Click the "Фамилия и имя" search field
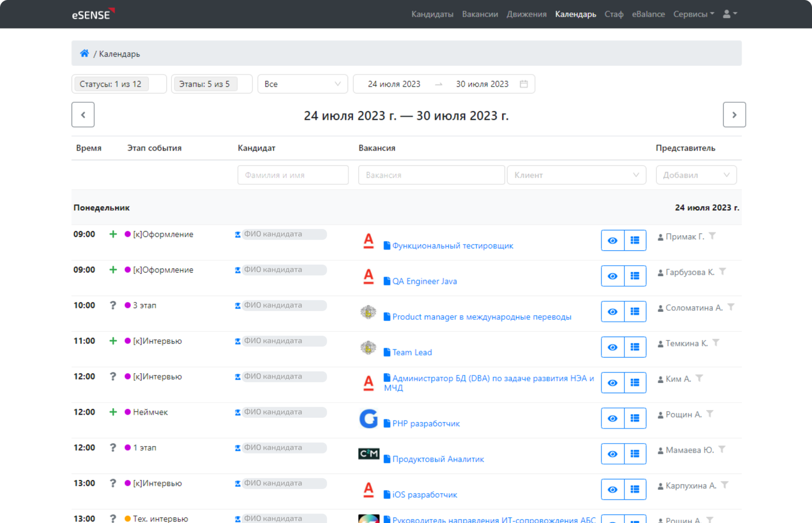This screenshot has height=523, width=812. (292, 175)
